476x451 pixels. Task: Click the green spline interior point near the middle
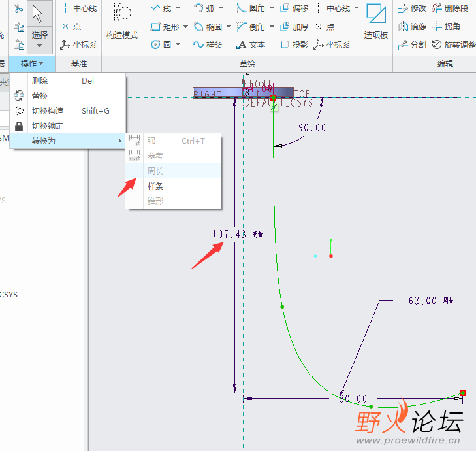coord(282,307)
